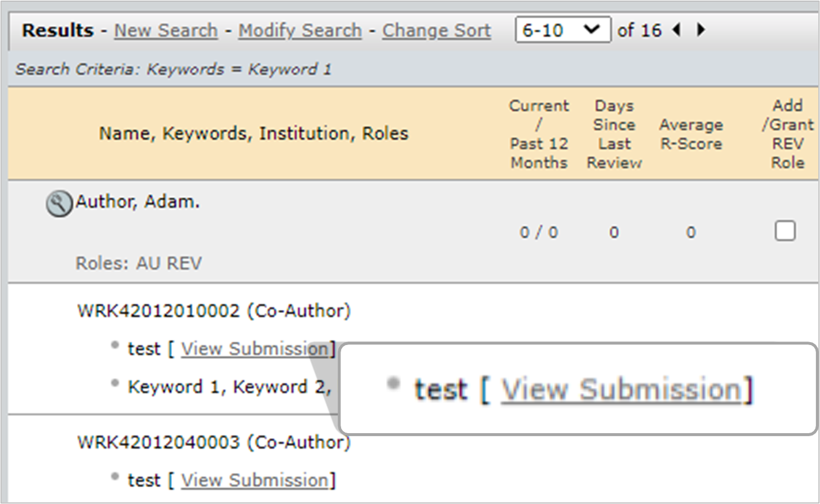
Task: Click the magnifier icon beside Author, Adam
Action: (x=59, y=204)
